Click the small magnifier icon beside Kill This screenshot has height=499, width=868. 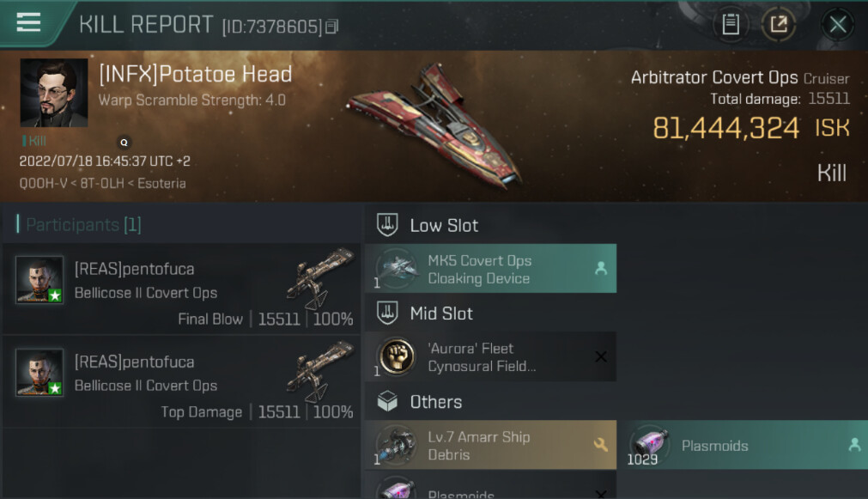click(x=124, y=143)
